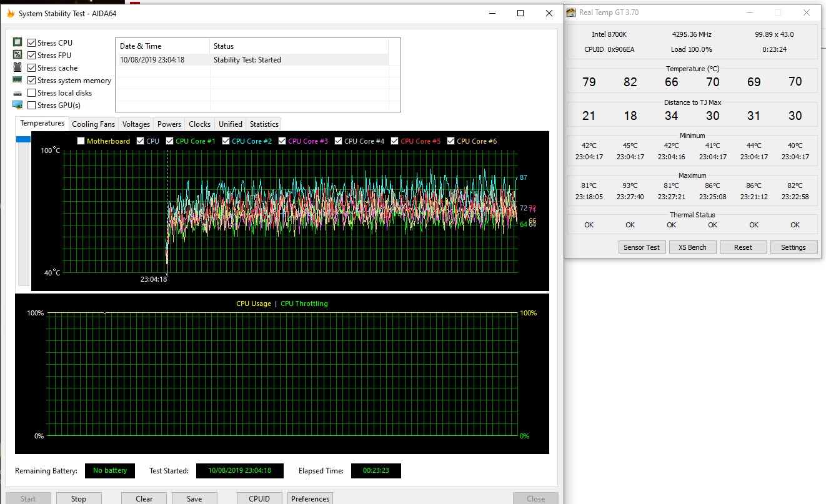826x504 pixels.
Task: Click the CPUID 0x906EA text
Action: [x=609, y=49]
